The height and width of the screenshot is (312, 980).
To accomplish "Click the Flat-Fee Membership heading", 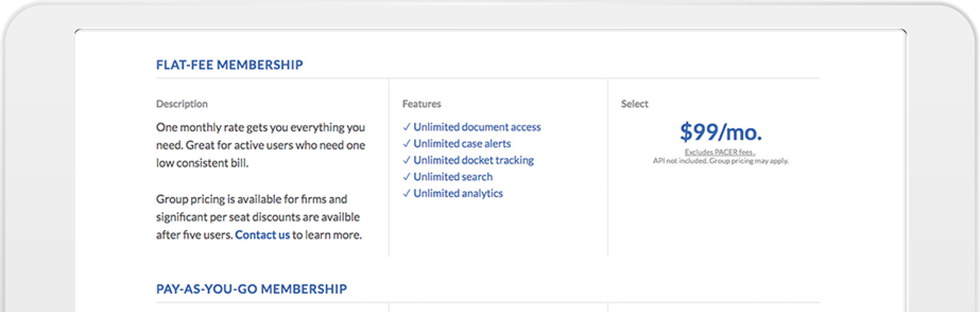I will 229,65.
